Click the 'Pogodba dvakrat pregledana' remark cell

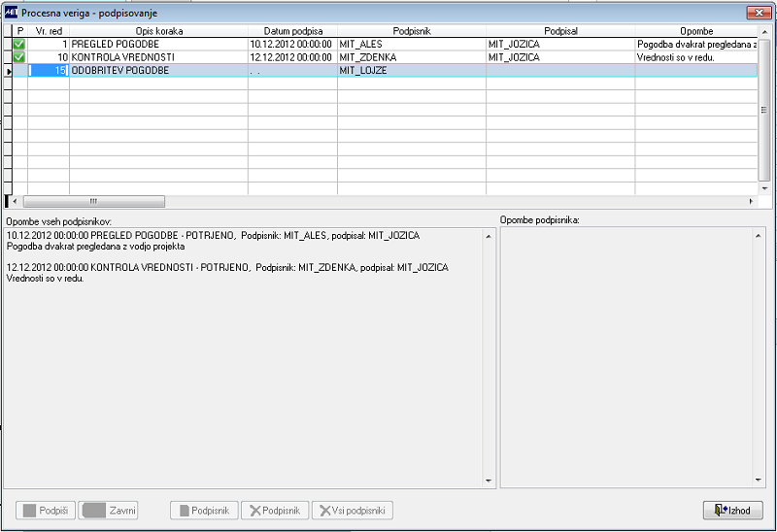696,44
